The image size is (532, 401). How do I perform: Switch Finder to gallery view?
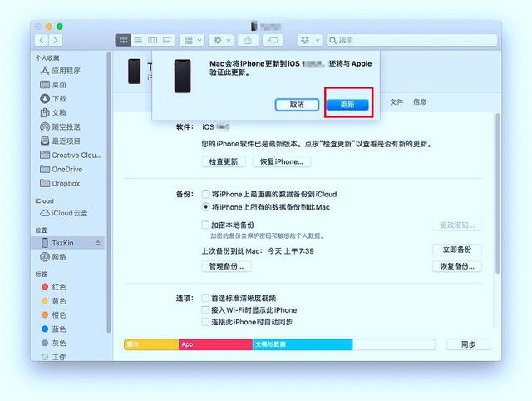(x=167, y=41)
